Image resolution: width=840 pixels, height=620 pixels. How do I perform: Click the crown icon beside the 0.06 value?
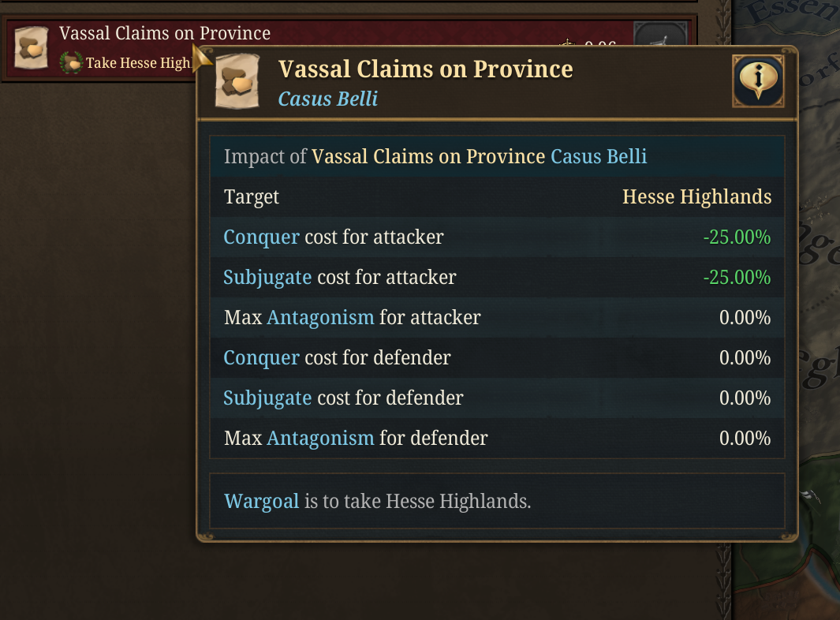pos(567,43)
